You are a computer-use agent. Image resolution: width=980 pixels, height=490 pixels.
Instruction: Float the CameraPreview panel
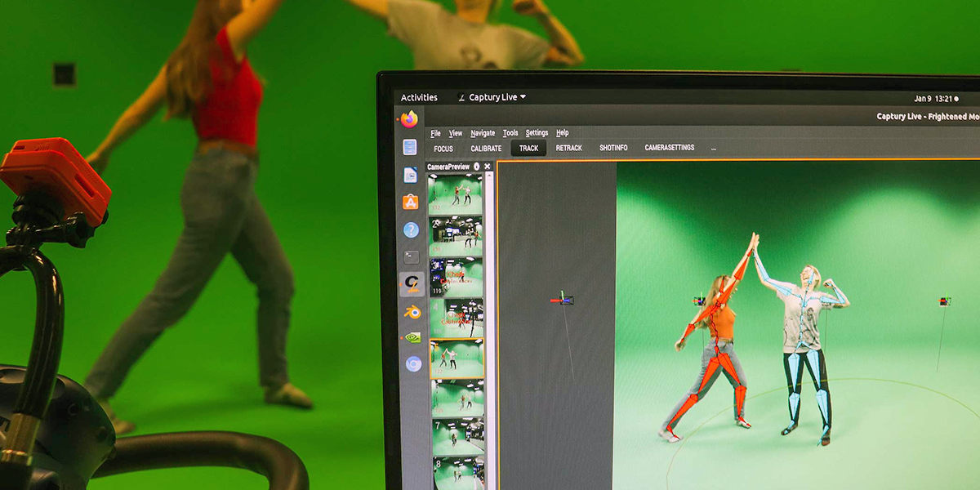pyautogui.click(x=477, y=167)
